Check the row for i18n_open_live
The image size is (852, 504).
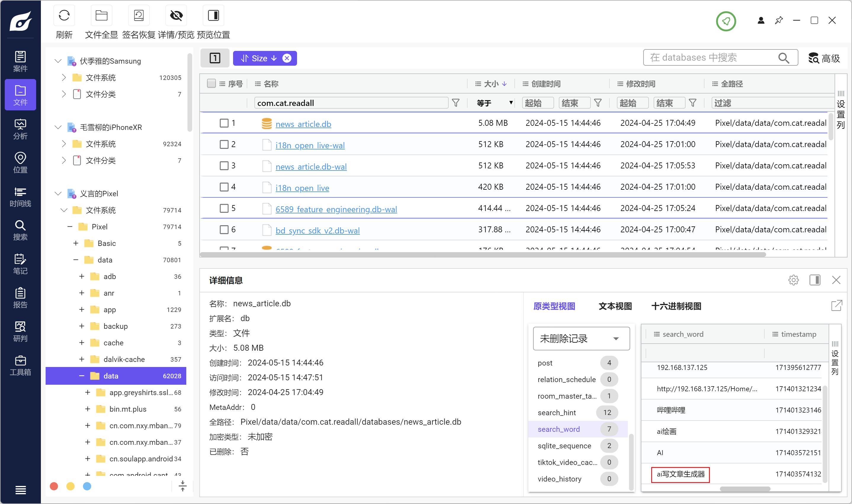pos(224,187)
